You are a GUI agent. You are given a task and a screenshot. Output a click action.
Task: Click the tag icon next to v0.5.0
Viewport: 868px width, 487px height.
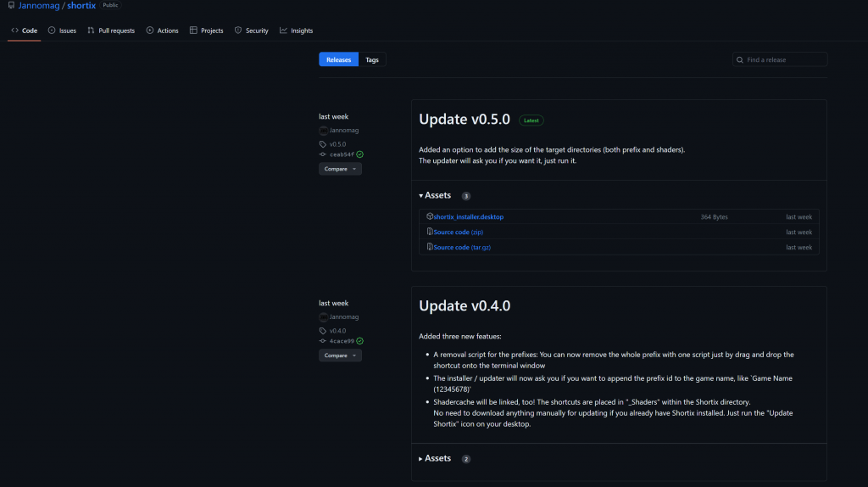323,144
